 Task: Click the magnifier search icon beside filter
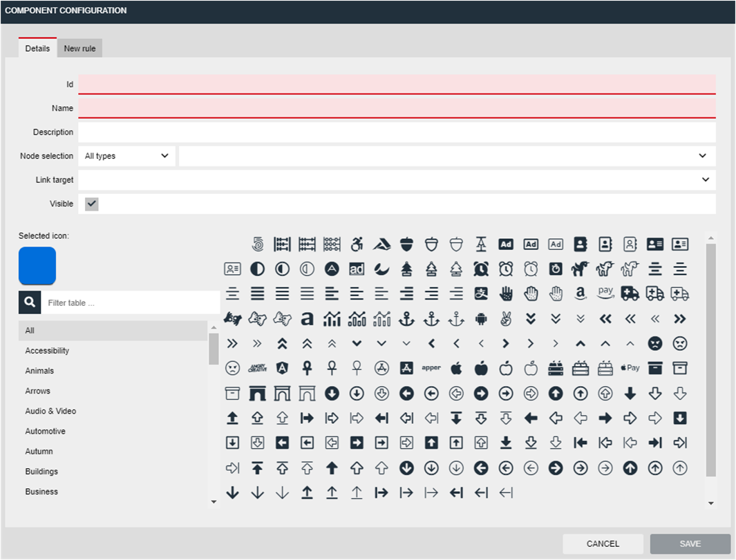30,302
